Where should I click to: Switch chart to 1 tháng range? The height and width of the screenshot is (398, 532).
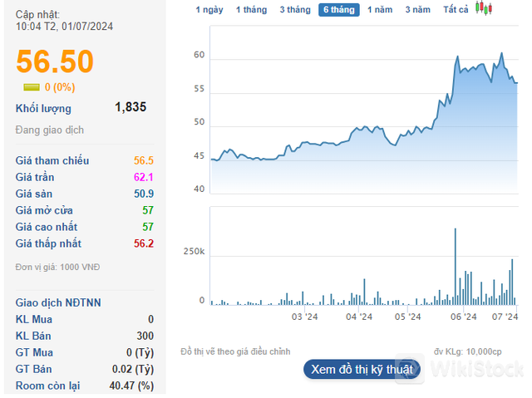(251, 10)
